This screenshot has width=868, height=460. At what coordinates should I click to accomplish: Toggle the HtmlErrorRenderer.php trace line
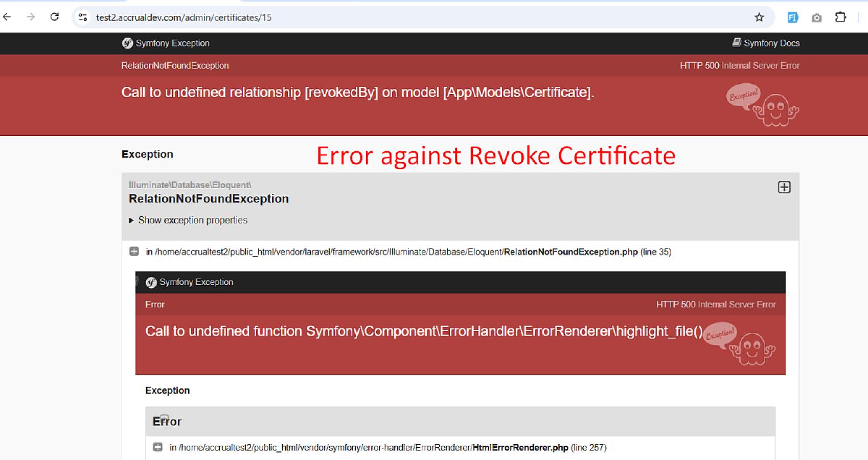click(x=158, y=447)
